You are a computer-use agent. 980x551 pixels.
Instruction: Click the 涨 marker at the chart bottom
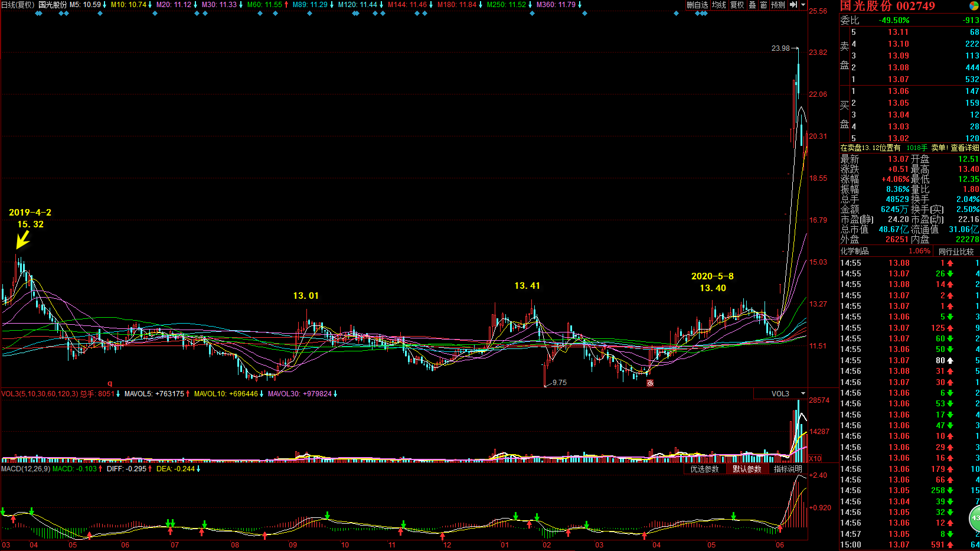(650, 383)
